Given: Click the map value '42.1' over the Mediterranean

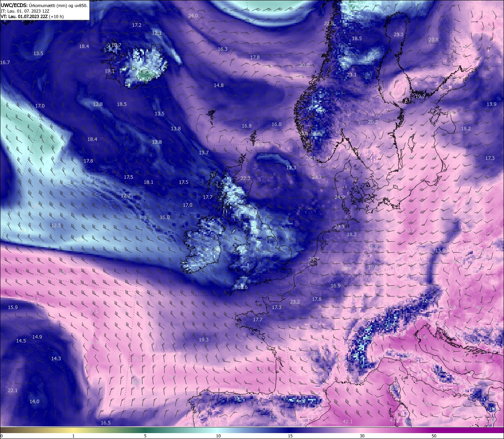Looking at the screenshot, I should tap(347, 422).
